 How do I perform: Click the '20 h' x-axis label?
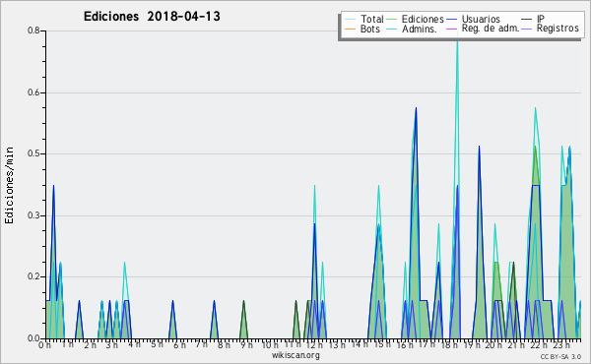click(492, 345)
